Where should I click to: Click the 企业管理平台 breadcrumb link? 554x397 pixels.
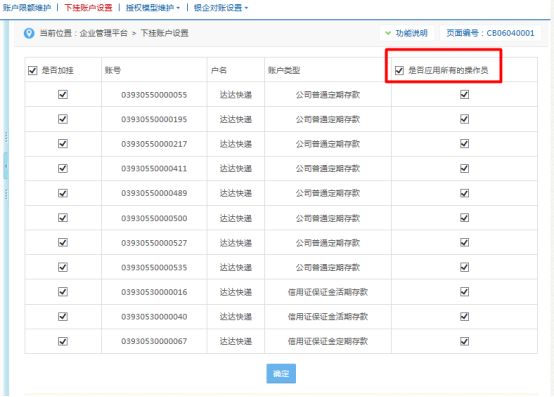coord(104,33)
